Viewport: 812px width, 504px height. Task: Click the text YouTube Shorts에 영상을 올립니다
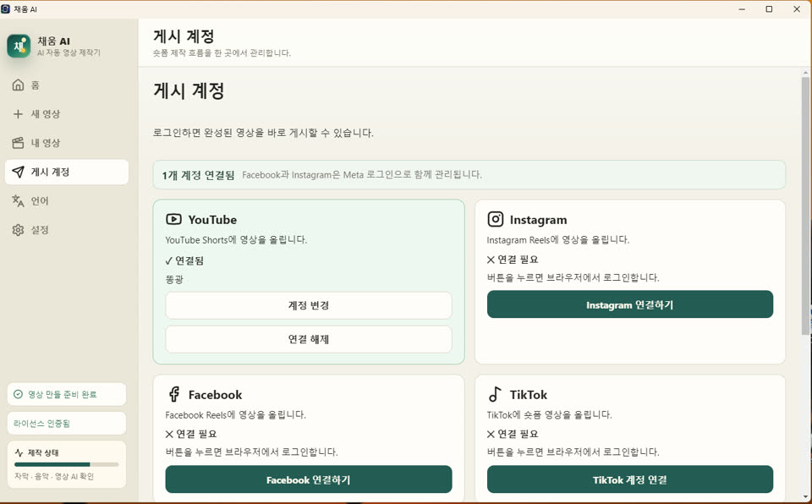pos(236,240)
